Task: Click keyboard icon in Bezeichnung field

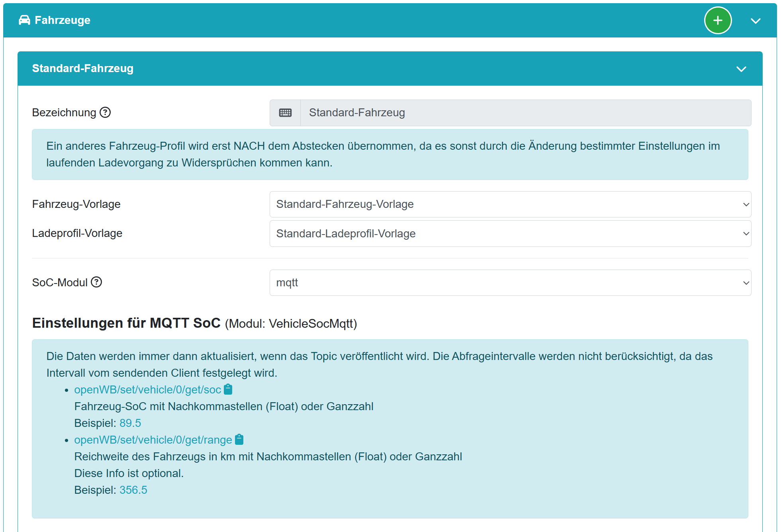Action: pos(285,113)
